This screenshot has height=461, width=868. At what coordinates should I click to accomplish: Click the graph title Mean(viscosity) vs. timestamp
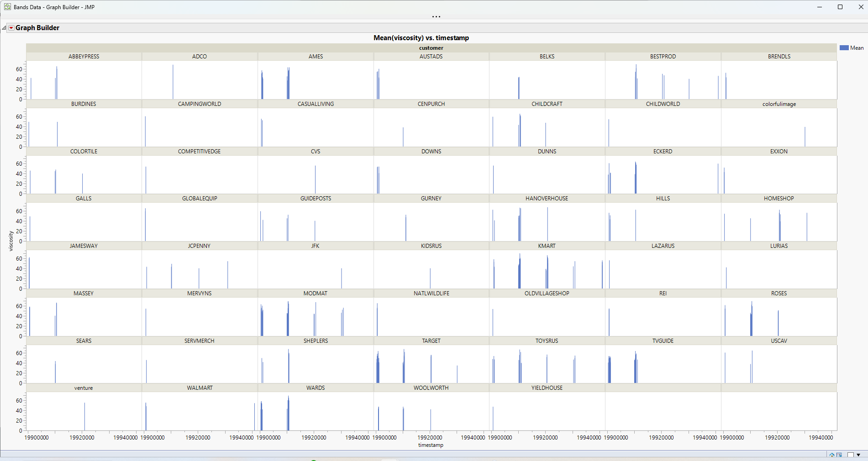coord(421,38)
